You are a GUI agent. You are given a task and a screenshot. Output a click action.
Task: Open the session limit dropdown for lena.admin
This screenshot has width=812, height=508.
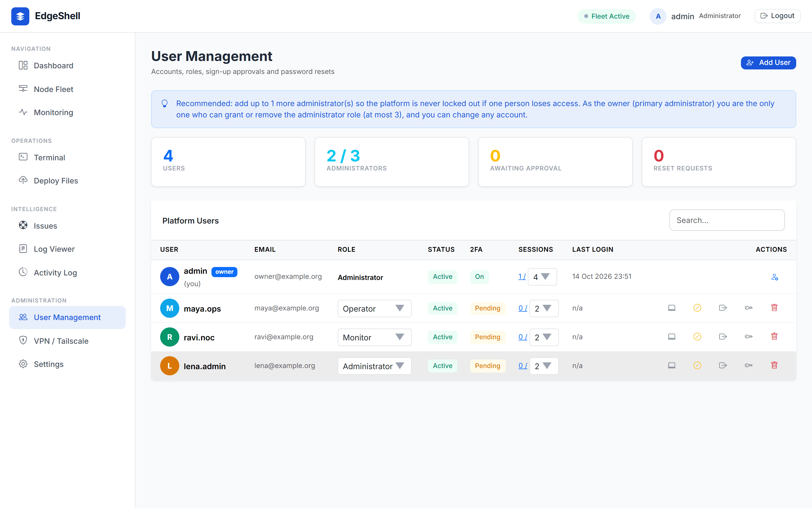pos(544,366)
